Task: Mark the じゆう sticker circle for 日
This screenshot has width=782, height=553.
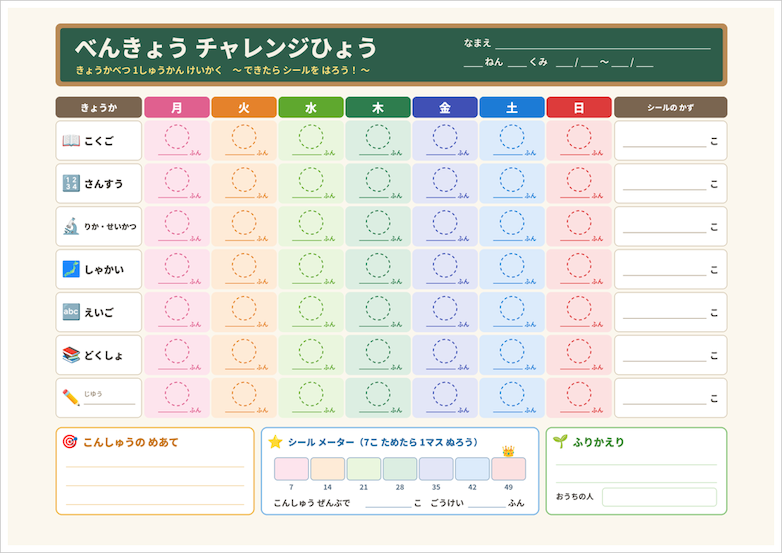Action: coord(579,394)
